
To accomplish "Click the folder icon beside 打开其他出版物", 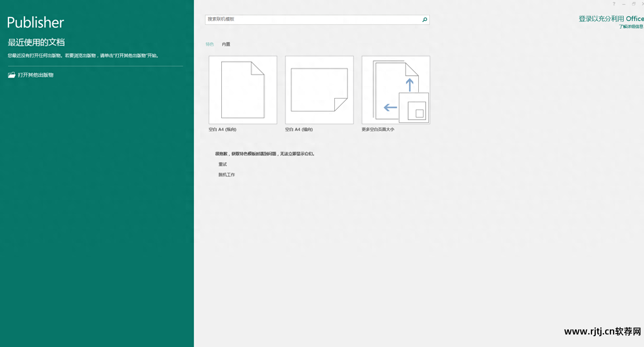I will point(12,75).
